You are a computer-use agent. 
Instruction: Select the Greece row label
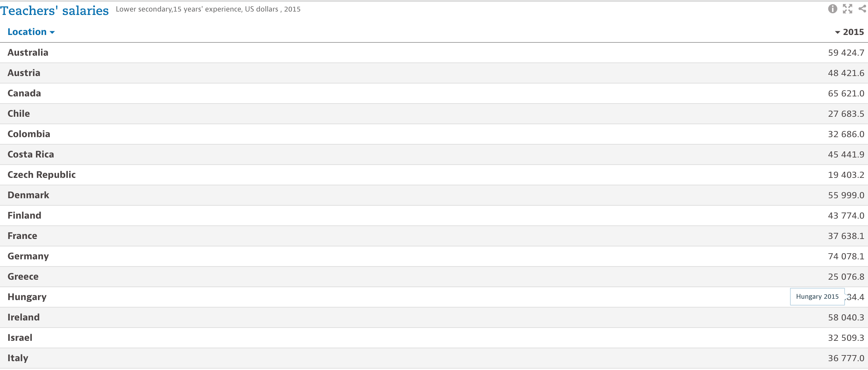click(23, 277)
